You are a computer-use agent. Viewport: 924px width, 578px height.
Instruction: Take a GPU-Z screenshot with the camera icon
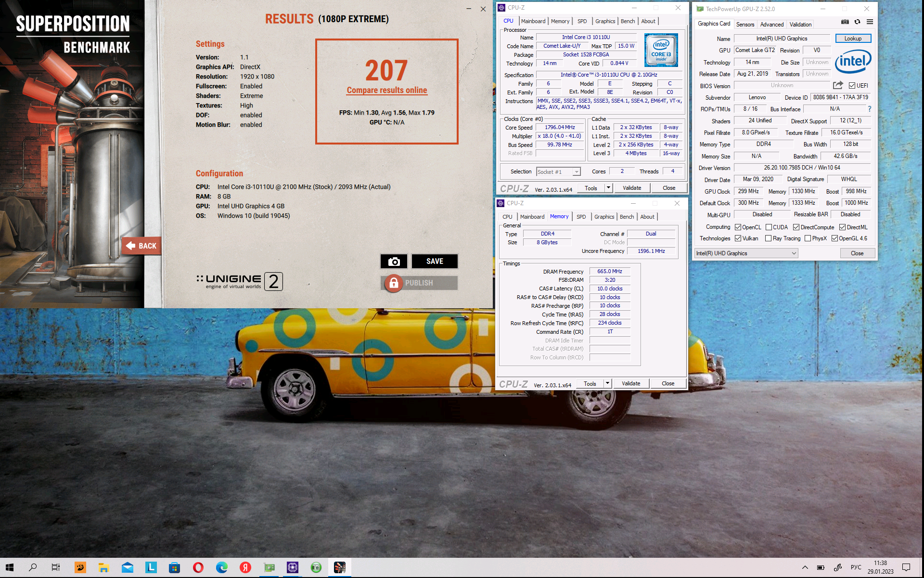(845, 22)
